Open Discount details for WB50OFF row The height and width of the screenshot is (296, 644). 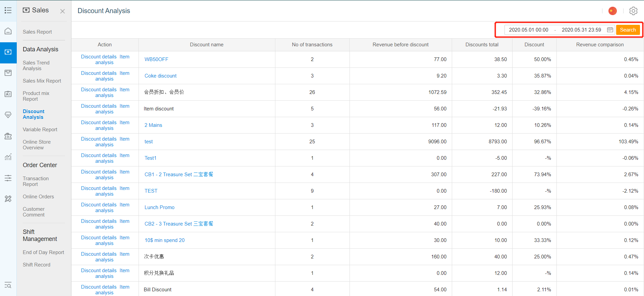99,57
